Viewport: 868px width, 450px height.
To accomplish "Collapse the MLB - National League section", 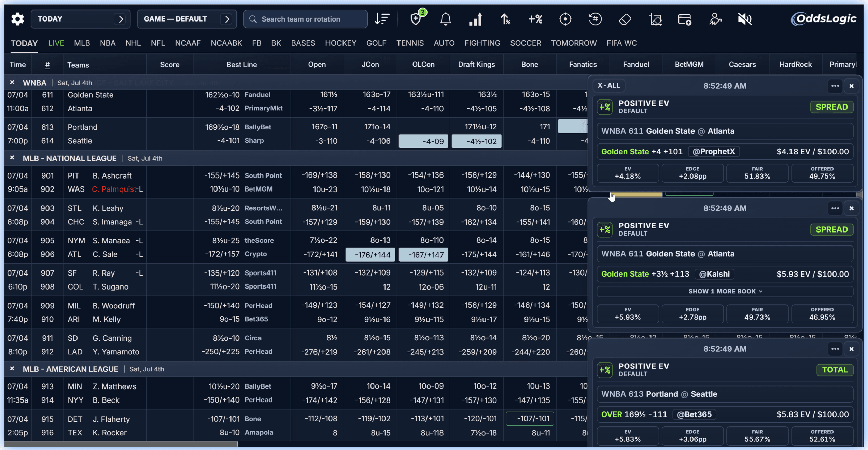I will pyautogui.click(x=12, y=158).
